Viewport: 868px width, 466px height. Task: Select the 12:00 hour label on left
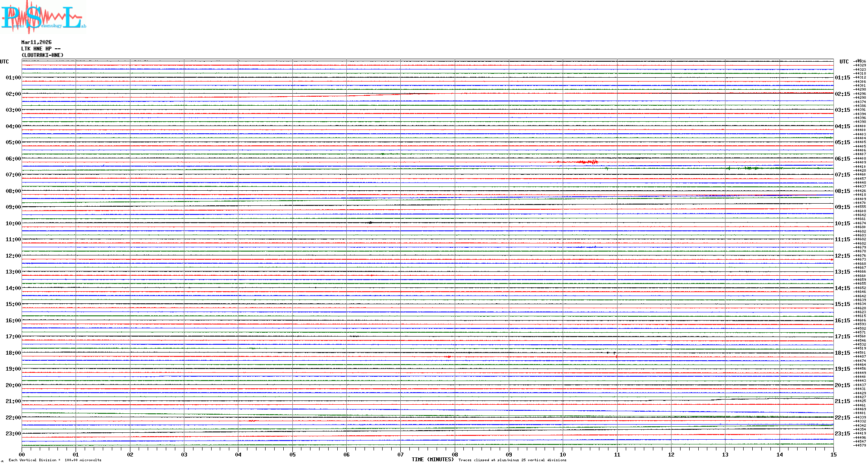(13, 256)
